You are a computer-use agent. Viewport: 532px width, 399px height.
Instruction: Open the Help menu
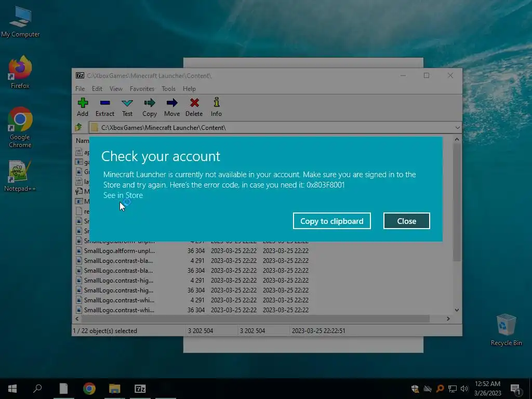[x=189, y=88]
